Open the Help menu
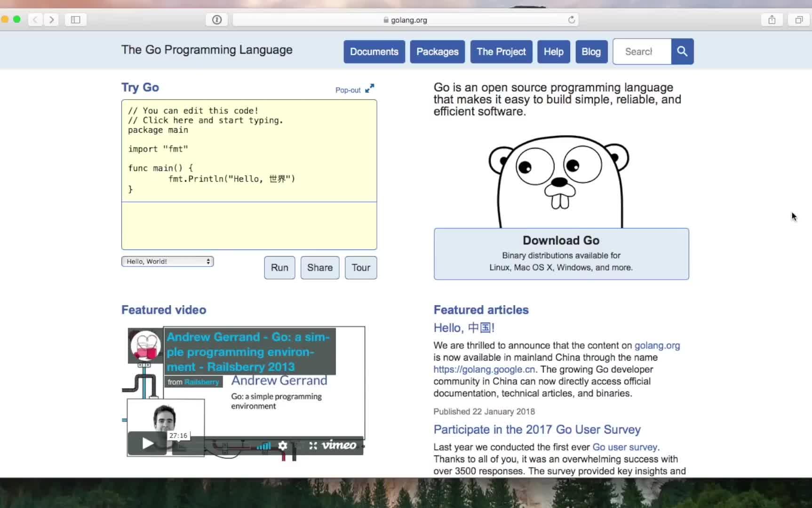The height and width of the screenshot is (508, 812). (x=553, y=52)
